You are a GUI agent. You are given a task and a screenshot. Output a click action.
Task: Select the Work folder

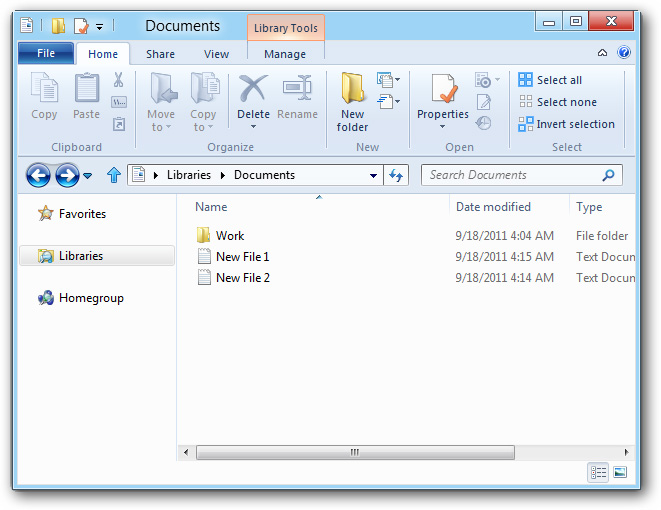tap(220, 235)
